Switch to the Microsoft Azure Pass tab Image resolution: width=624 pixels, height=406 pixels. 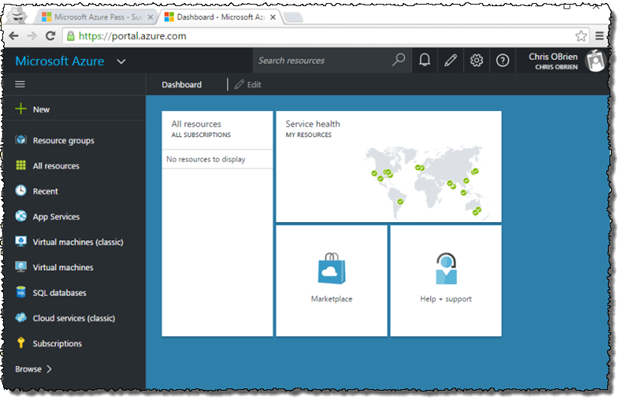coord(97,17)
